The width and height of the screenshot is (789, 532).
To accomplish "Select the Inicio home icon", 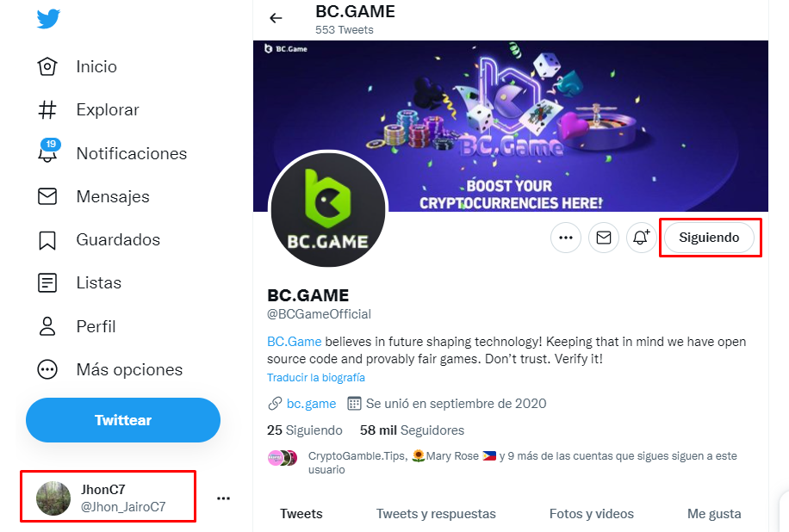I will point(50,66).
